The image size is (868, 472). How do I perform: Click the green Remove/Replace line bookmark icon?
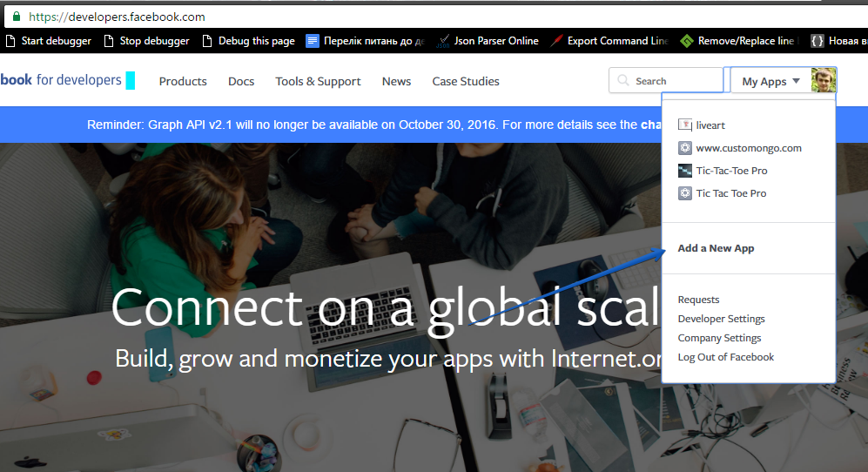(686, 41)
